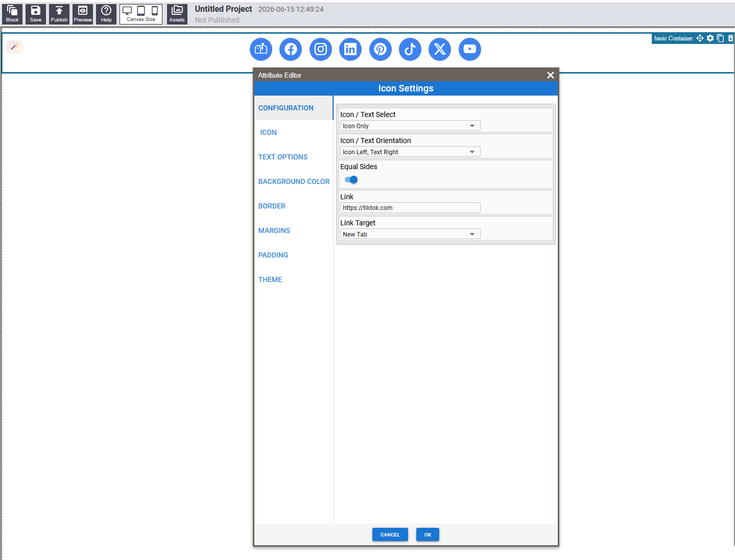The width and height of the screenshot is (735, 560).
Task: Select the Instagram social icon
Action: tap(321, 49)
